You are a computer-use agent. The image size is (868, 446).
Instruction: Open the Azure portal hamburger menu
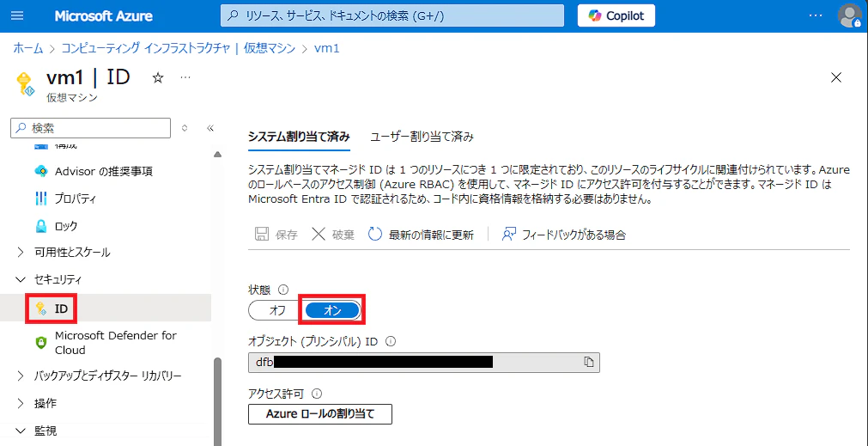[18, 15]
